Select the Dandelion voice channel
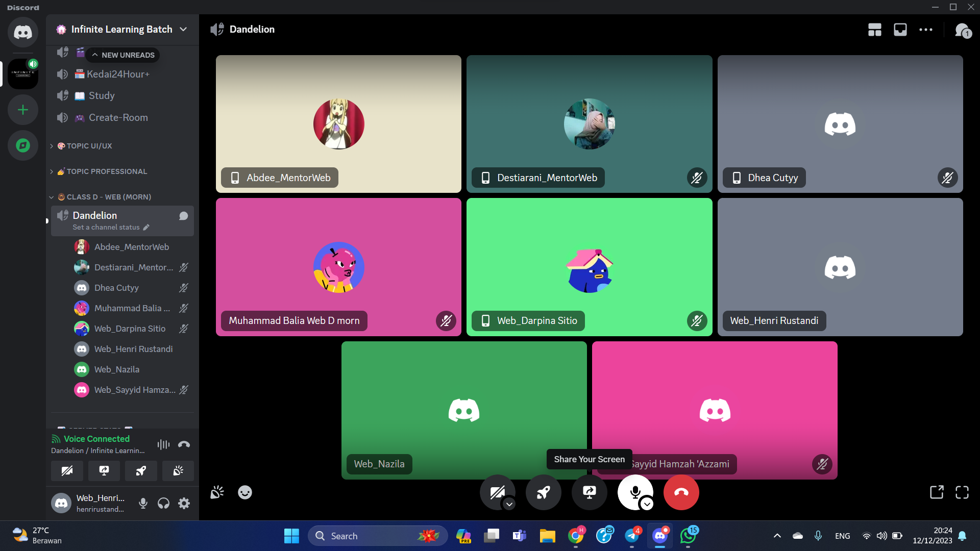This screenshot has width=980, height=551. [x=122, y=220]
